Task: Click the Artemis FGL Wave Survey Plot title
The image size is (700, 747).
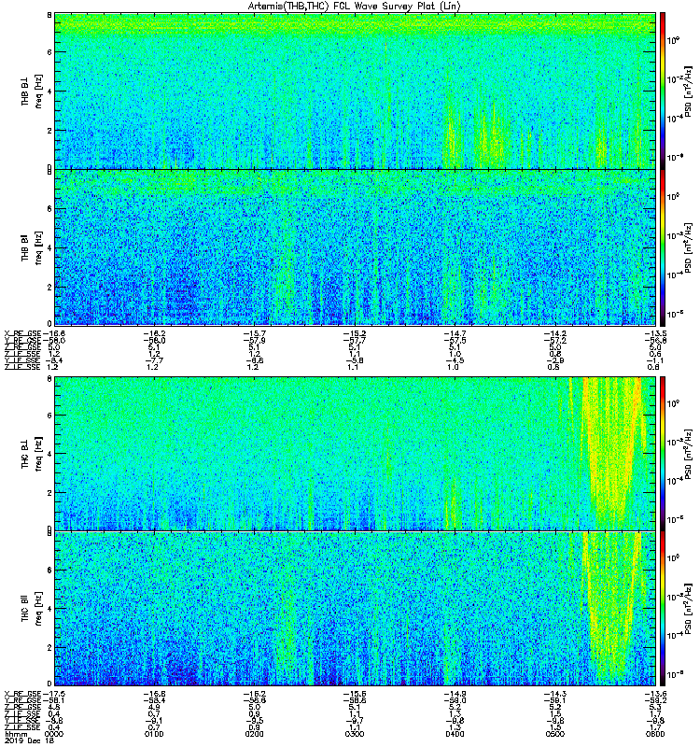Action: coord(355,7)
